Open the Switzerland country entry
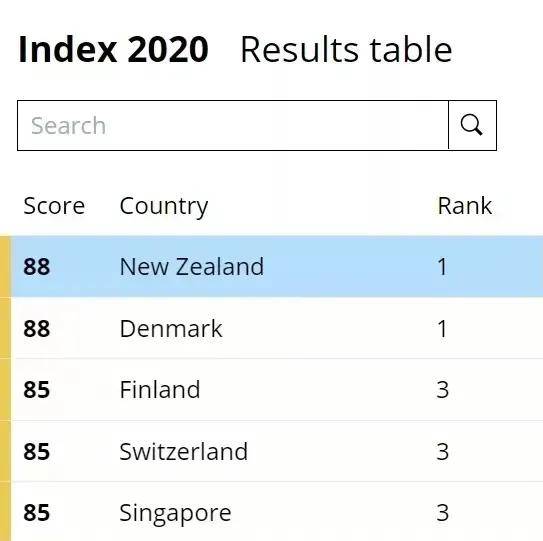 184,451
